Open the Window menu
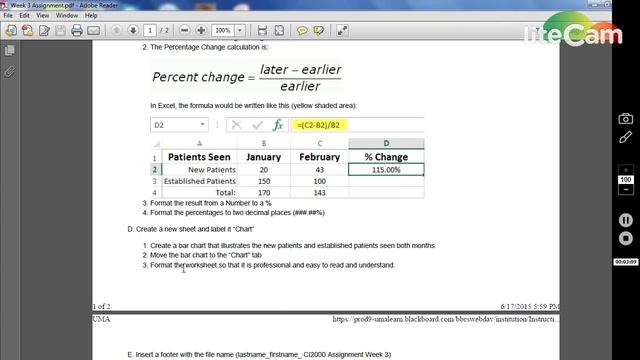640x360 pixels. coord(67,16)
